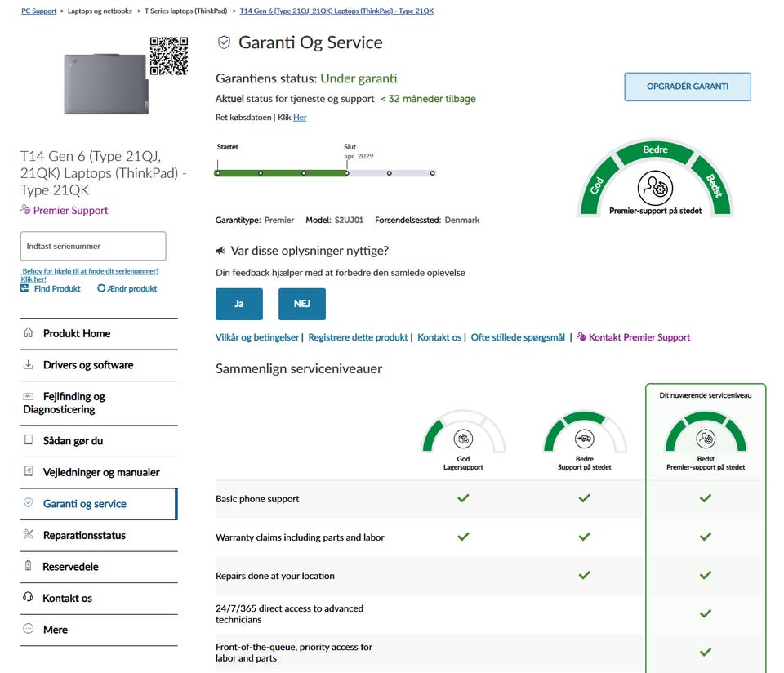
Task: Click the Bedst segment of large gauge
Action: coord(714,185)
